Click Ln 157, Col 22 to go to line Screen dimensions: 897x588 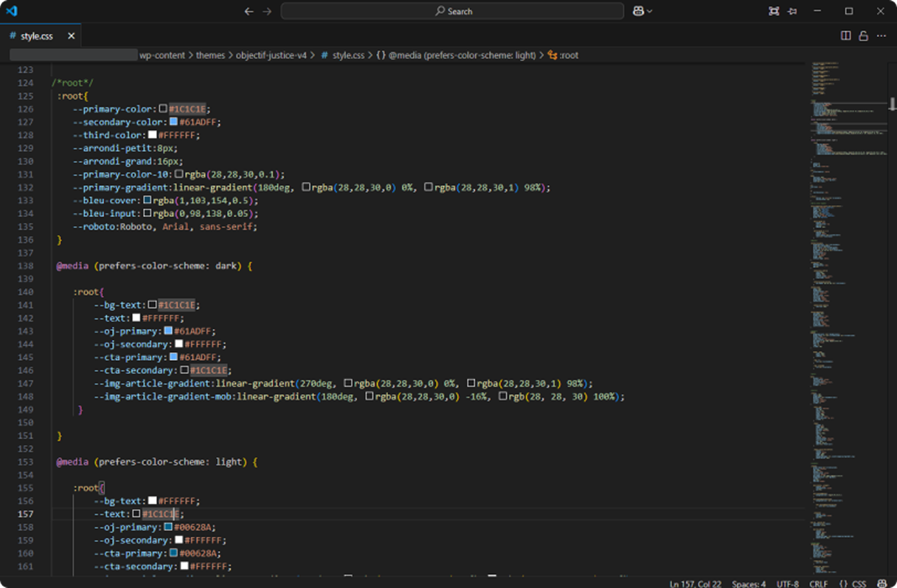[x=695, y=583]
